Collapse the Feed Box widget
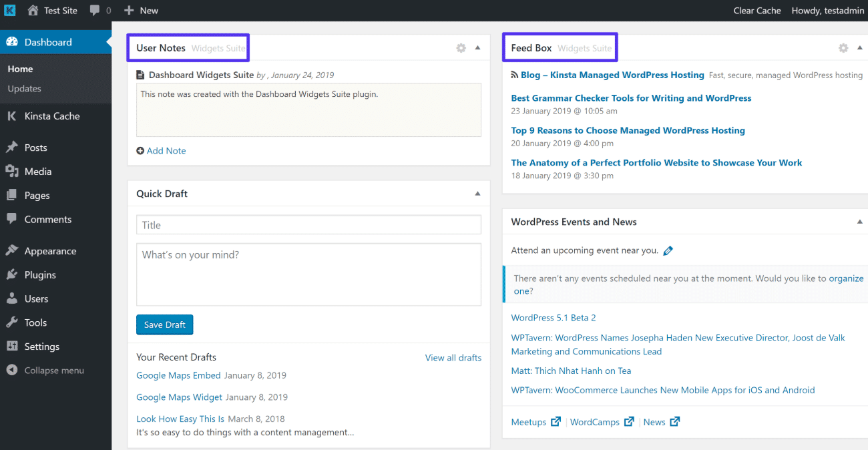Image resolution: width=868 pixels, height=450 pixels. 860,47
